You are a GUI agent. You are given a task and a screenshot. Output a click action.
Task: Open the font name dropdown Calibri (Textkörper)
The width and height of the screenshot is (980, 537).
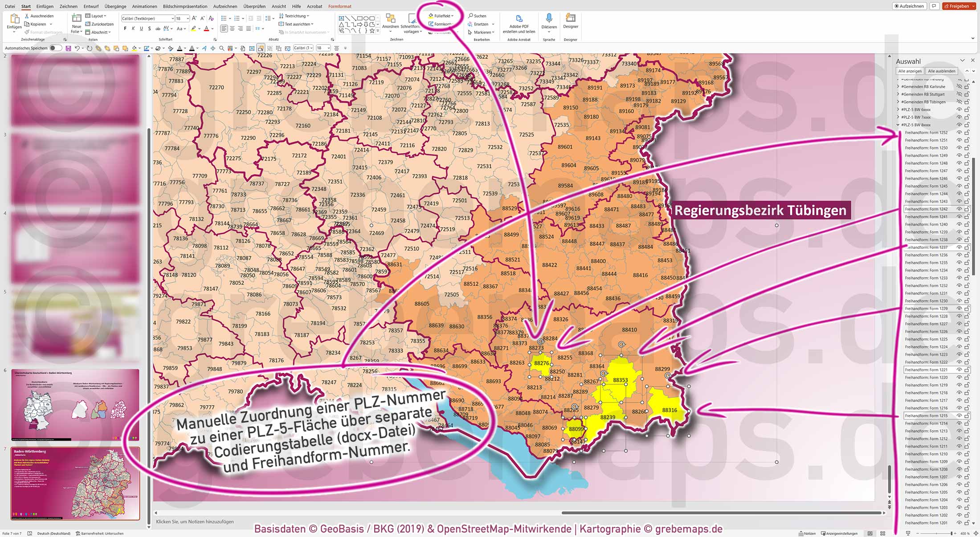coord(172,18)
